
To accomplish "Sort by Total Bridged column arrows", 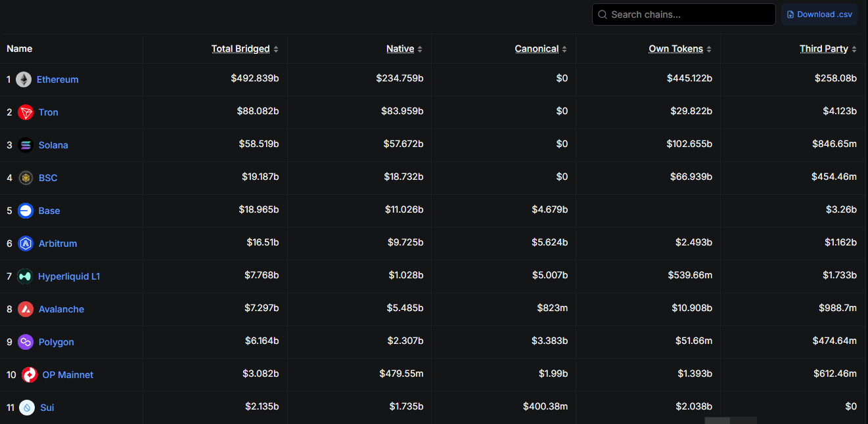I will point(276,49).
